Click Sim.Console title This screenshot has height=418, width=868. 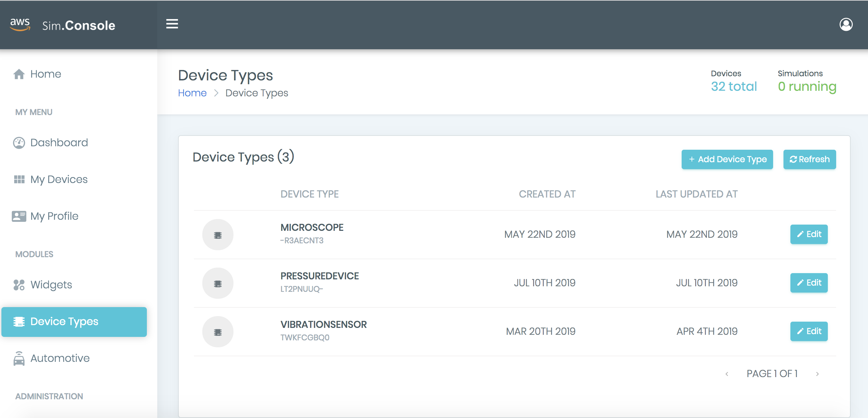(x=79, y=26)
